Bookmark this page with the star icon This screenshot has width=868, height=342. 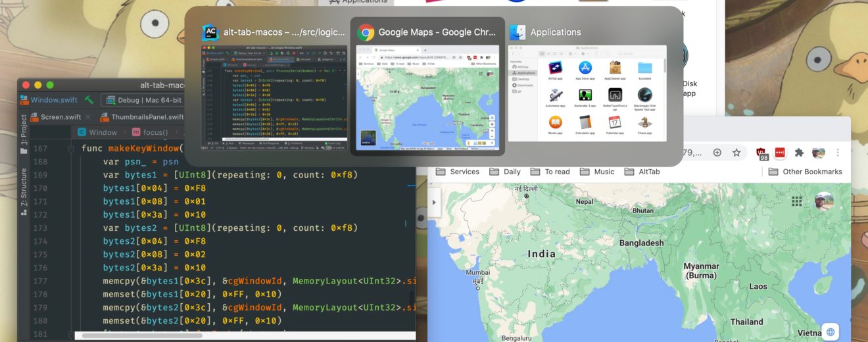[x=736, y=152]
